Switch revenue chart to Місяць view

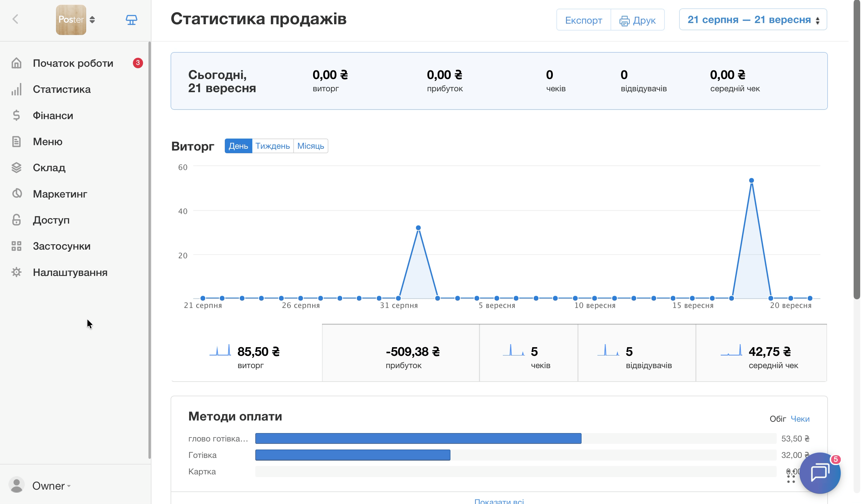click(x=311, y=146)
